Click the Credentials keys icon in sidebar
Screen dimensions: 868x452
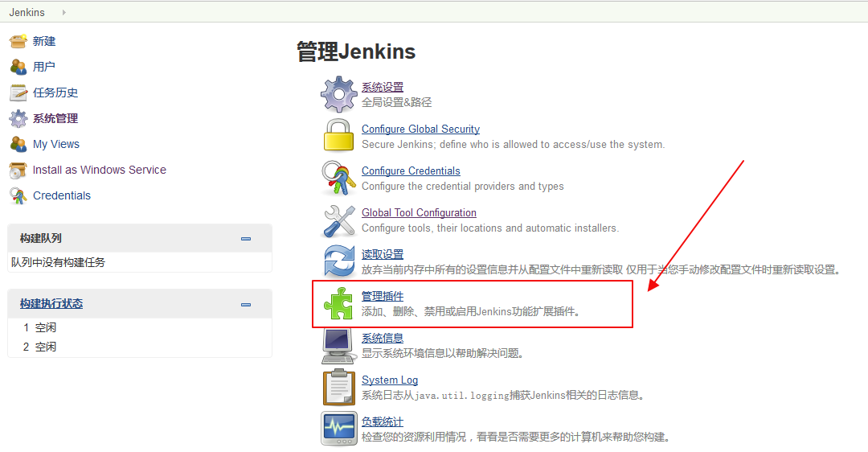click(18, 195)
